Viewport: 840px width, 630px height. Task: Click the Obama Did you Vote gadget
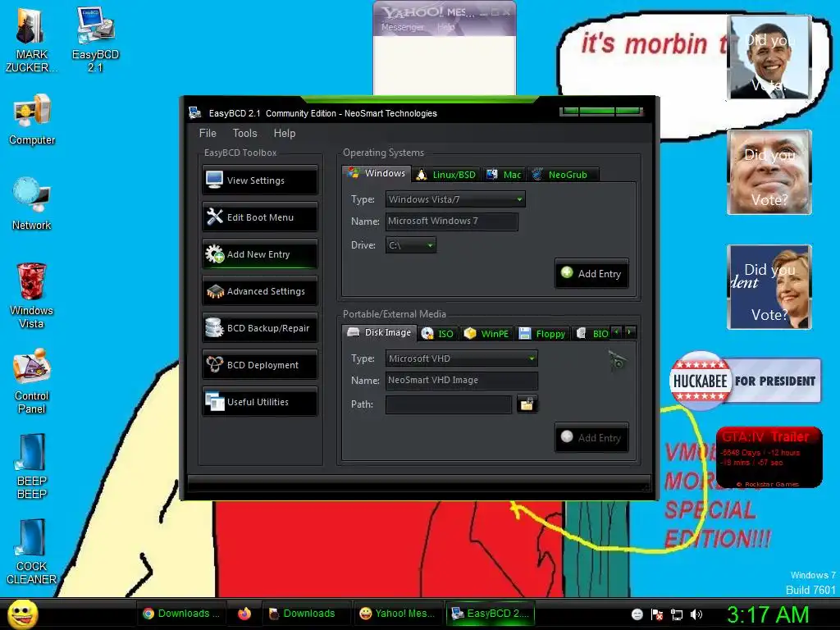pos(769,57)
